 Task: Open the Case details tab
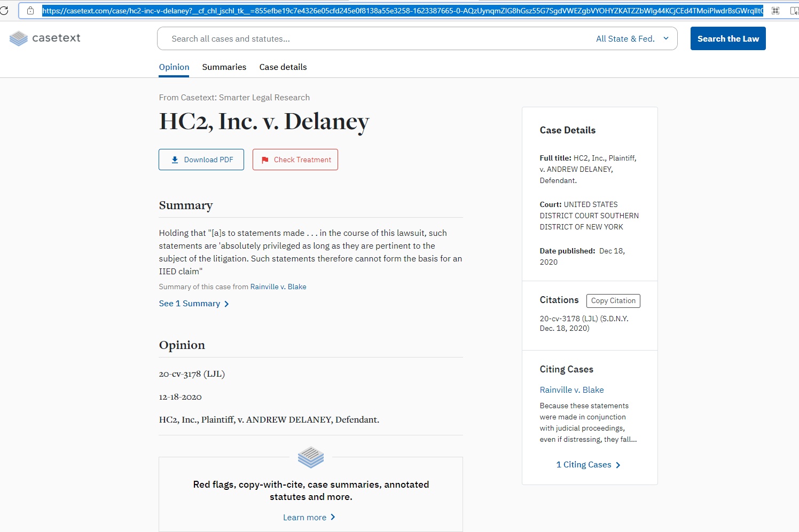[283, 67]
